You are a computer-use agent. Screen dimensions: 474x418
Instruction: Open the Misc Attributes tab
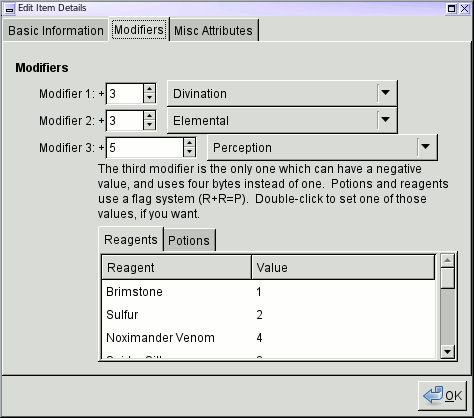pyautogui.click(x=214, y=31)
